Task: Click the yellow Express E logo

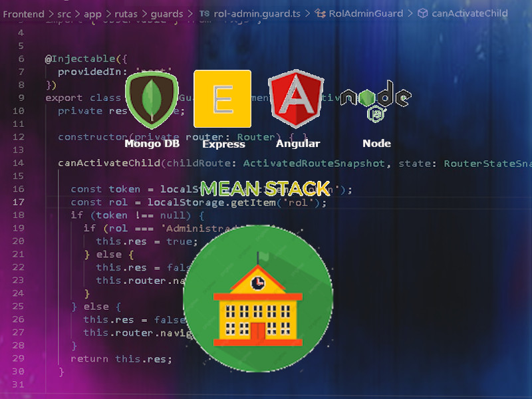Action: click(x=223, y=98)
